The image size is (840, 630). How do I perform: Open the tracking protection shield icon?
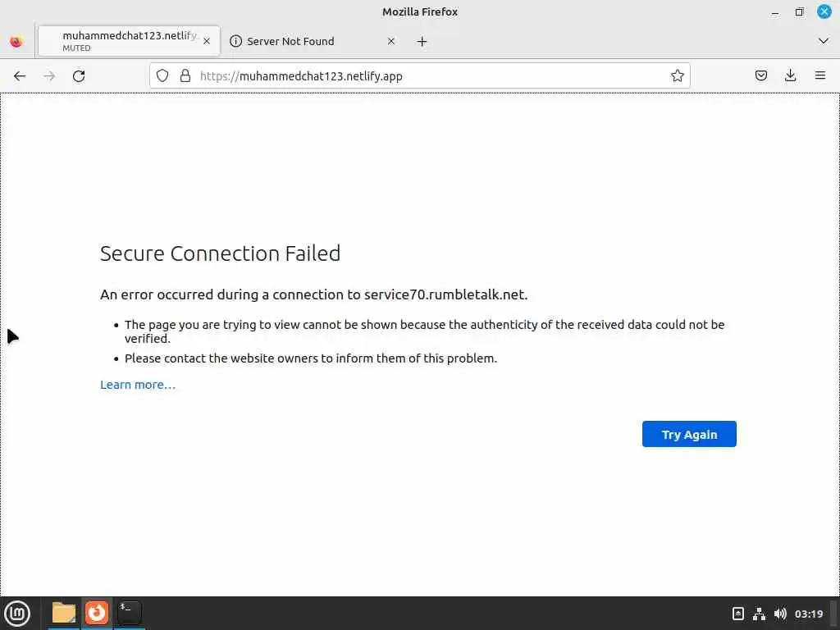162,75
